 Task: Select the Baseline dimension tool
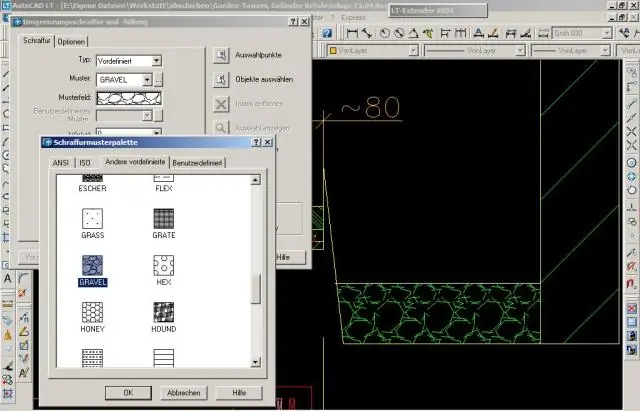click(x=445, y=33)
